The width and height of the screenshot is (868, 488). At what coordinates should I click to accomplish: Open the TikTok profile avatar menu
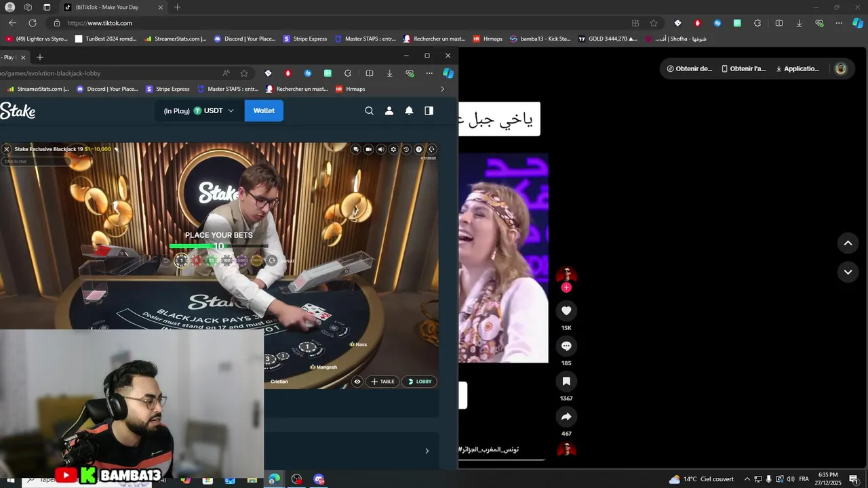click(x=841, y=68)
